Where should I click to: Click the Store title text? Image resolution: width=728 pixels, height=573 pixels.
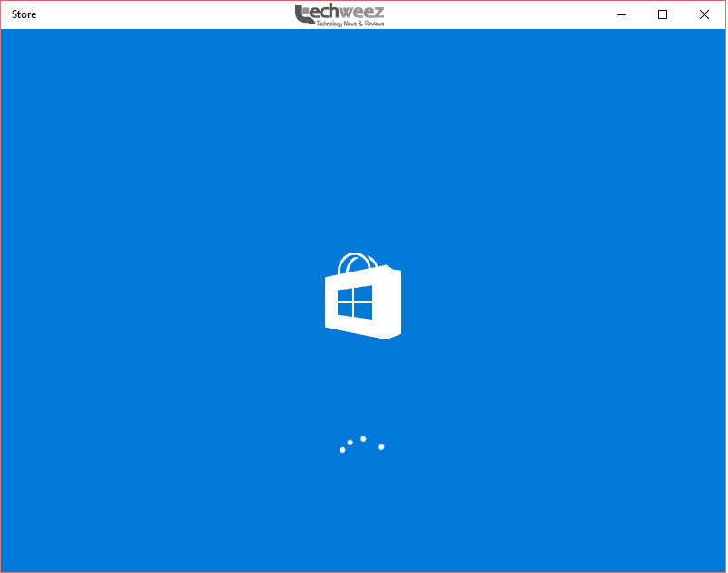tap(24, 14)
